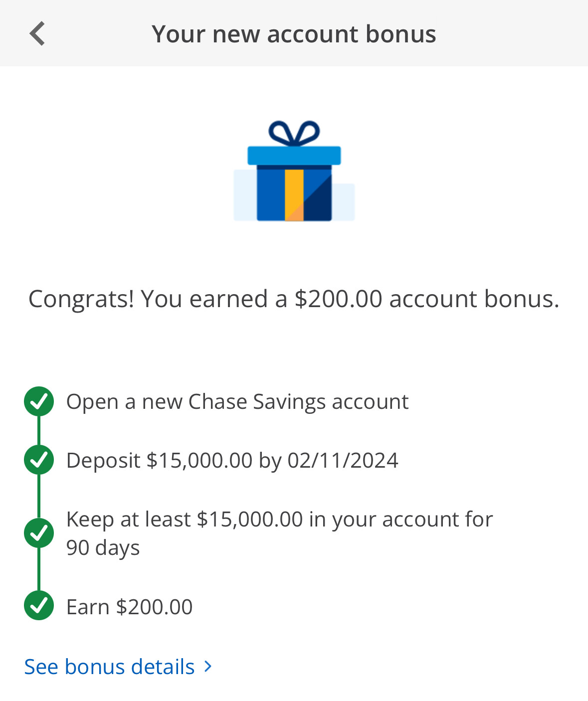Screen dimensions: 588x701
Task: Click the green checkmark beside Earn $200.00
Action: pyautogui.click(x=39, y=606)
